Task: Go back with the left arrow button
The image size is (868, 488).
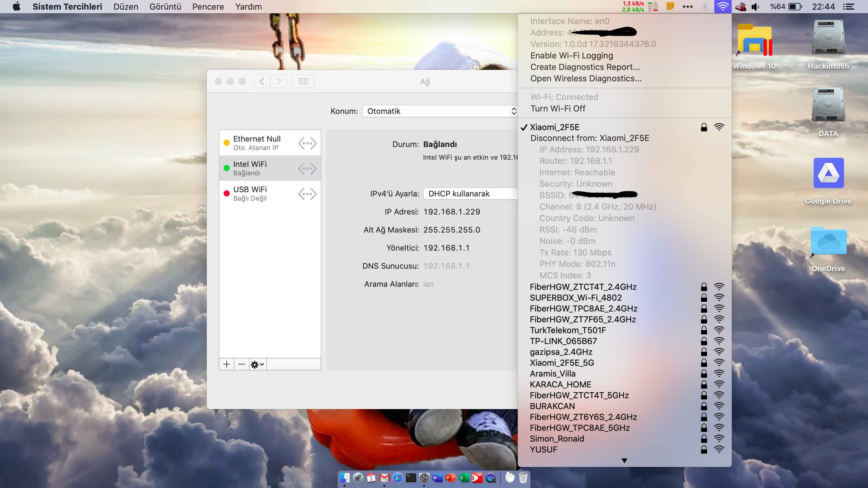Action: 262,81
